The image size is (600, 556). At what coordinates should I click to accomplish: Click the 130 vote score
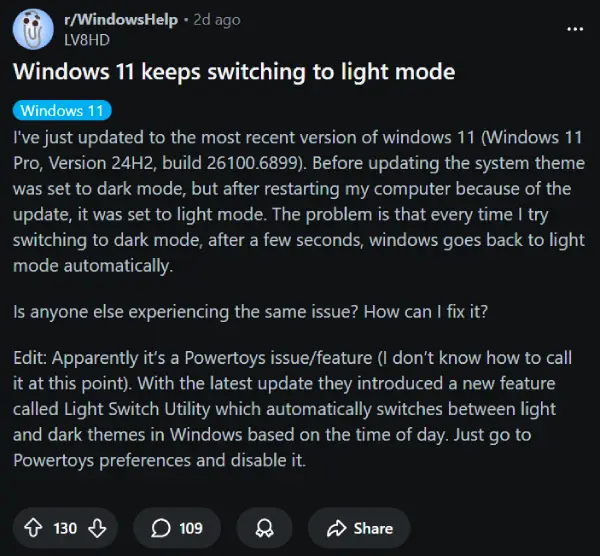[65, 528]
